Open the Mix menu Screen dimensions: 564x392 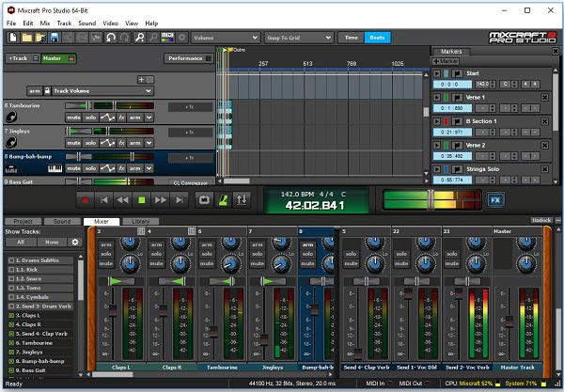point(45,23)
